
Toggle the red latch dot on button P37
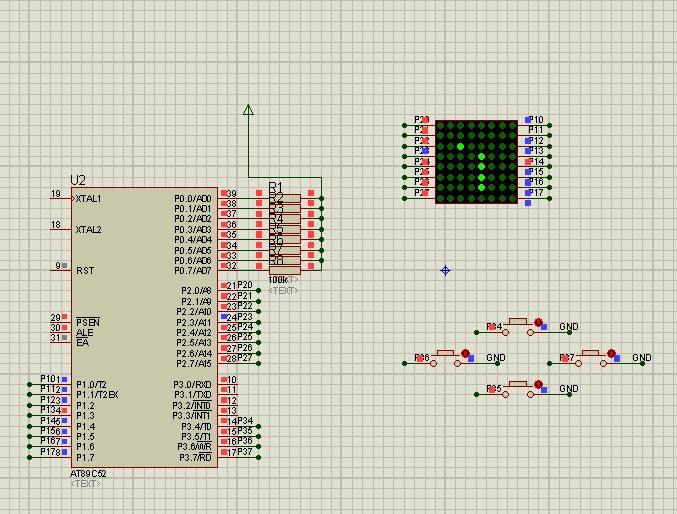pos(611,353)
